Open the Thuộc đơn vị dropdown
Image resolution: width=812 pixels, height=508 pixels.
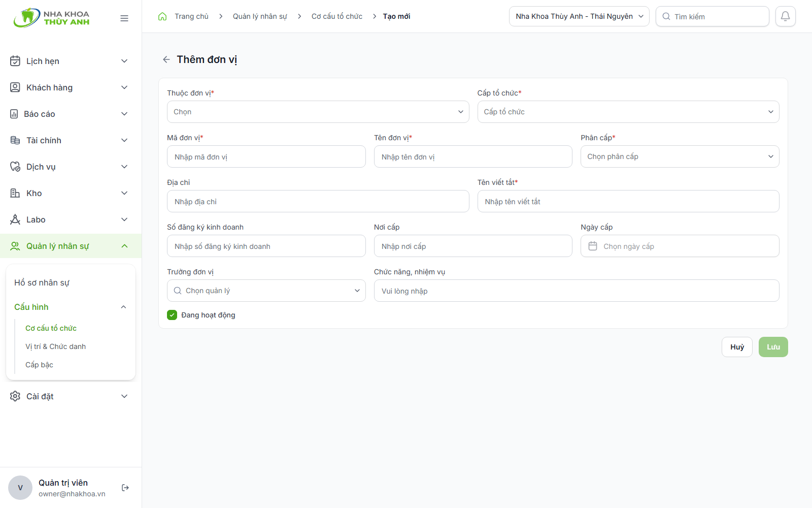coord(318,112)
